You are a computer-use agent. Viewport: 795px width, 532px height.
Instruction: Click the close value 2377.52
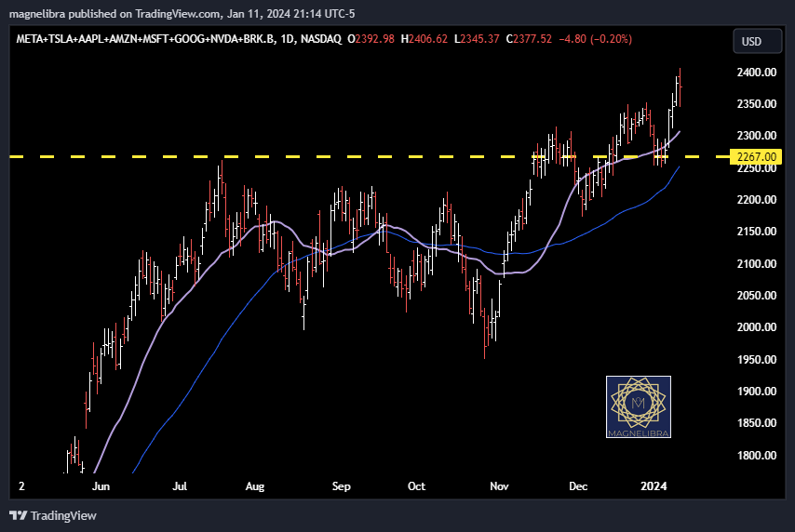(532, 39)
